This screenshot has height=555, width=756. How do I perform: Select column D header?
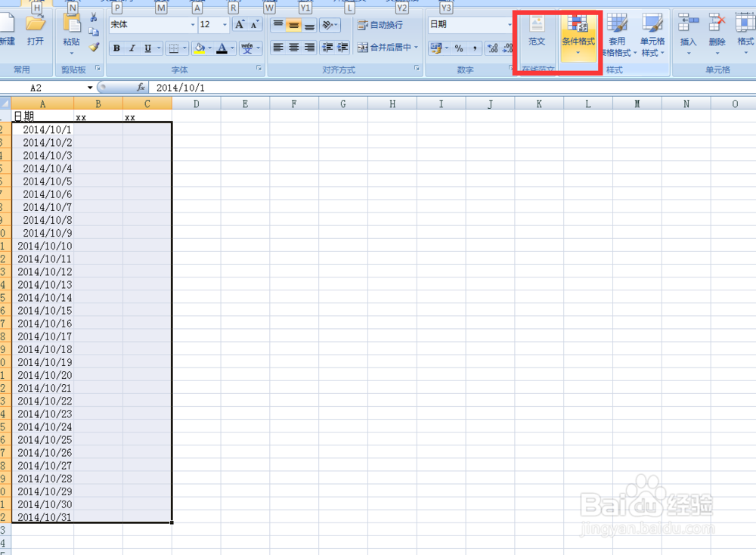click(197, 104)
